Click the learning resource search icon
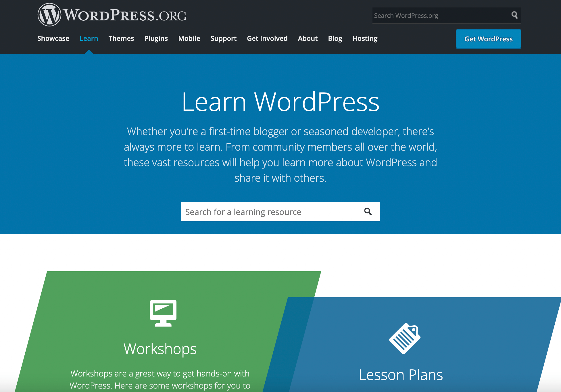The image size is (561, 392). pyautogui.click(x=368, y=212)
